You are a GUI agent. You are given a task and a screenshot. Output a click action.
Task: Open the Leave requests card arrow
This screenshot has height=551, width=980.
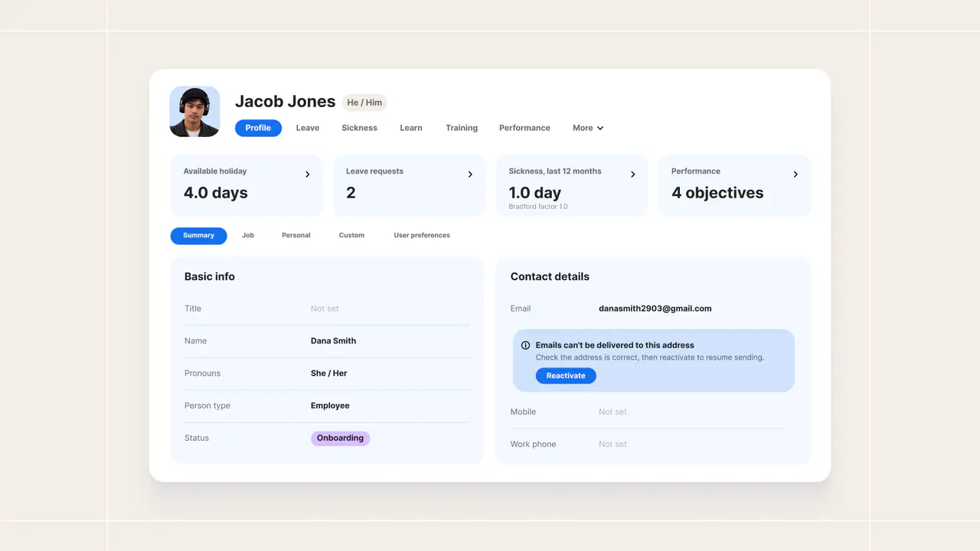470,174
